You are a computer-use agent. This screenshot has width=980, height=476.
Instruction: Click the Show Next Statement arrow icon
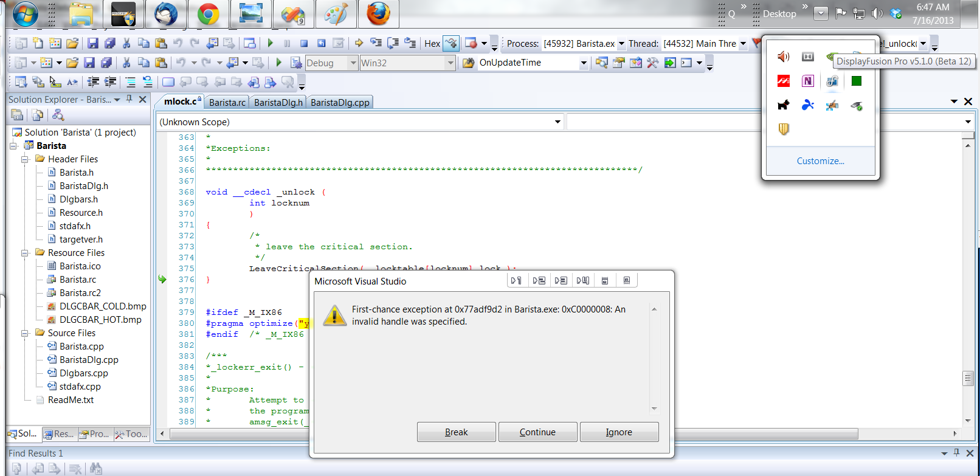(x=359, y=43)
